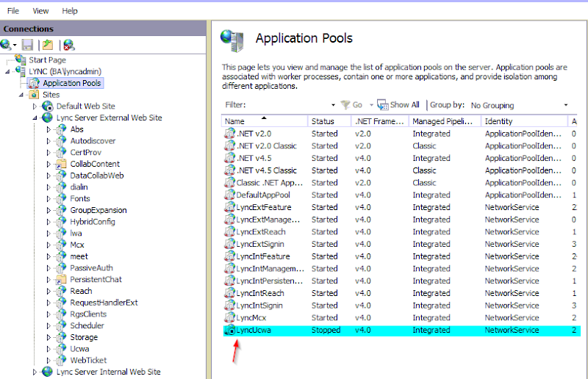The image size is (588, 379).
Task: Expand the WebTicket node
Action: click(x=49, y=360)
